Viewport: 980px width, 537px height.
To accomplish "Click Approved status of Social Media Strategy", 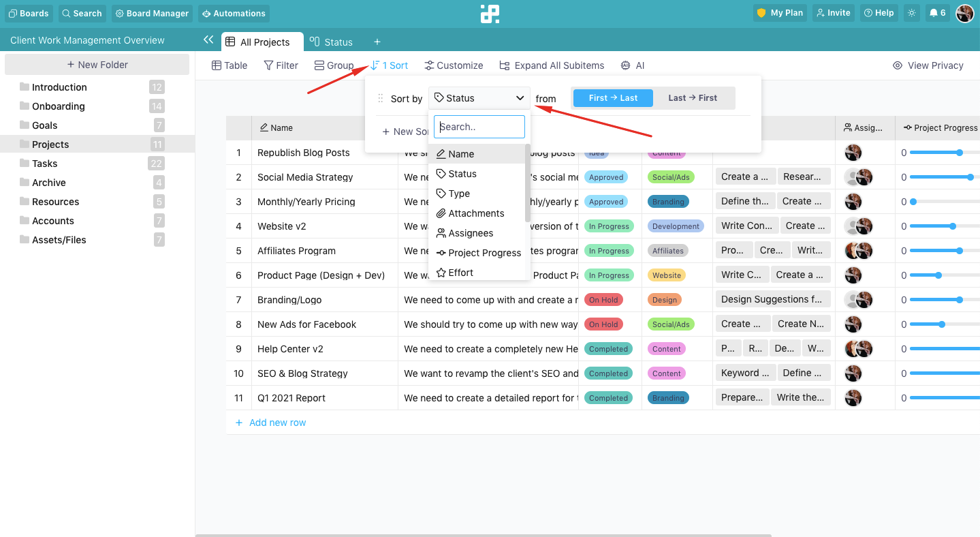I will click(x=606, y=177).
